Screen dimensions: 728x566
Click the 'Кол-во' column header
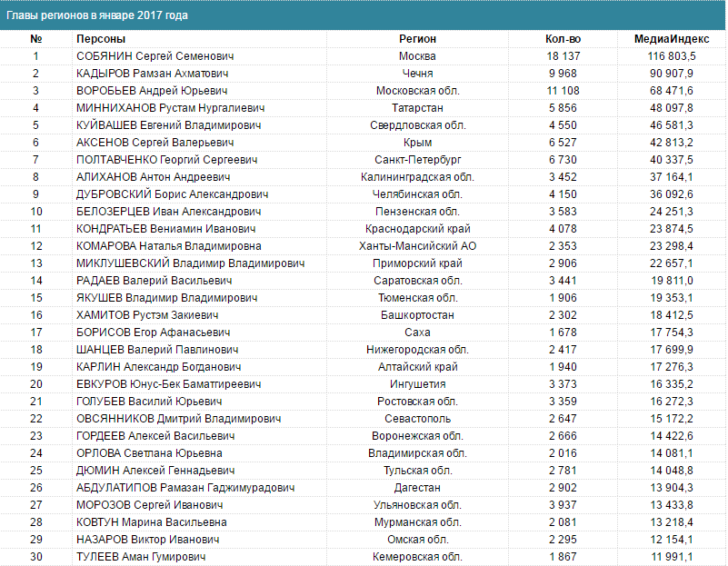[x=563, y=39]
